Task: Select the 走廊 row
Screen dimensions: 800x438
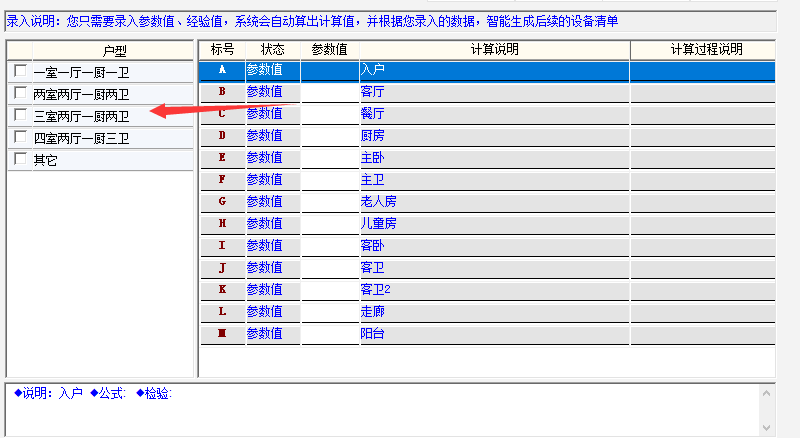Action: click(488, 312)
